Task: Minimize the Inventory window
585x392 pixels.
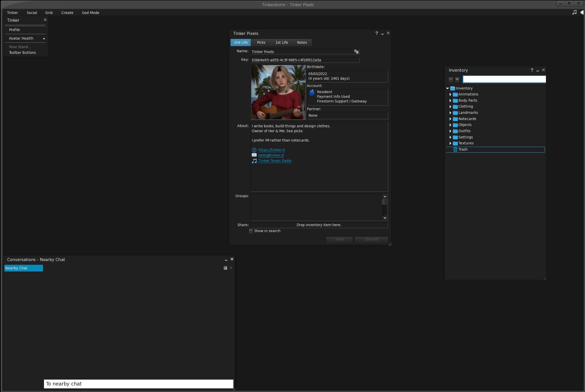Action: point(538,70)
